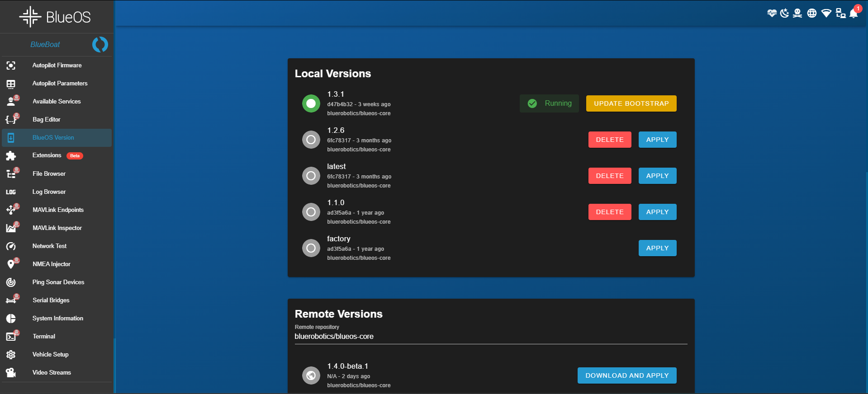Open System Information
The width and height of the screenshot is (868, 394).
57,319
